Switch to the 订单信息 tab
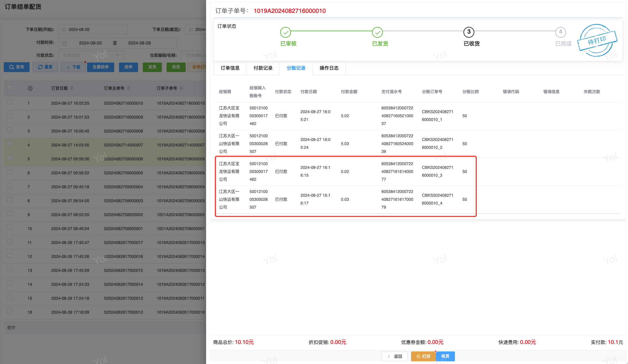Screen dimensions: 628x364 230,68
